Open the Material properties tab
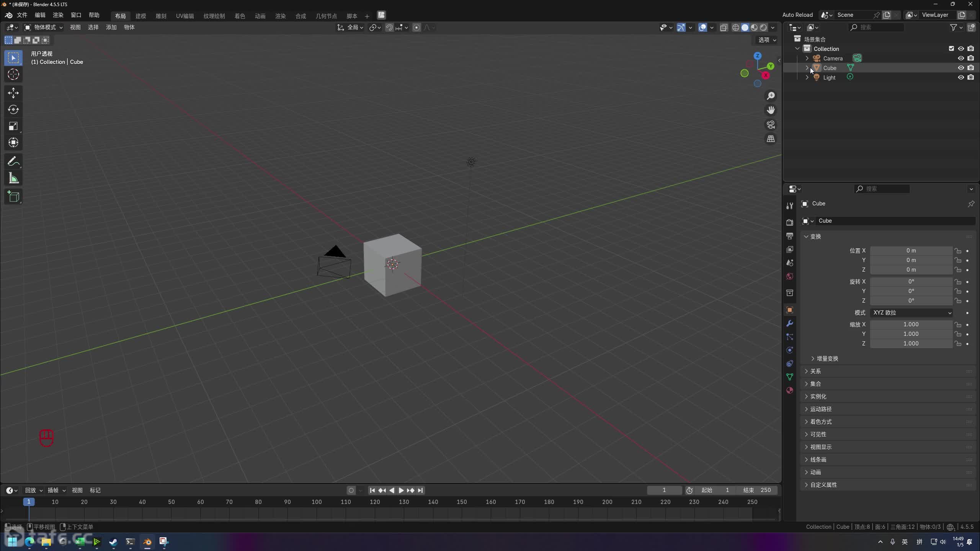Screen dimensions: 980x551 click(789, 390)
